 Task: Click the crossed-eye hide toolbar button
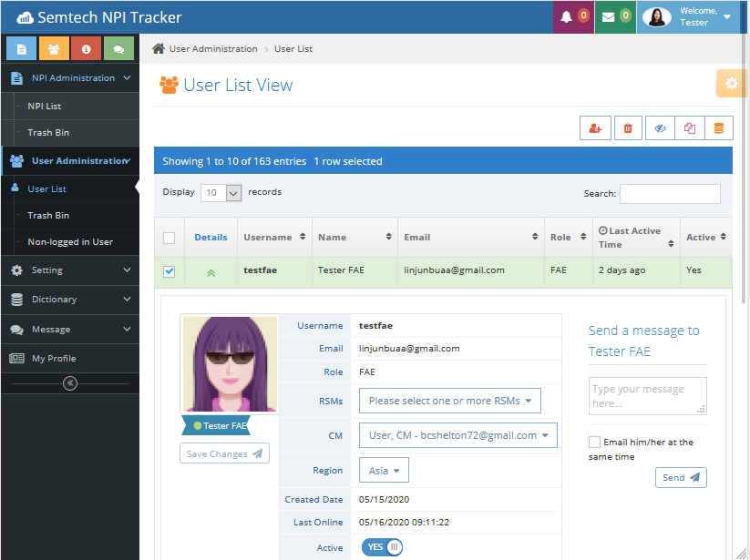tap(660, 128)
